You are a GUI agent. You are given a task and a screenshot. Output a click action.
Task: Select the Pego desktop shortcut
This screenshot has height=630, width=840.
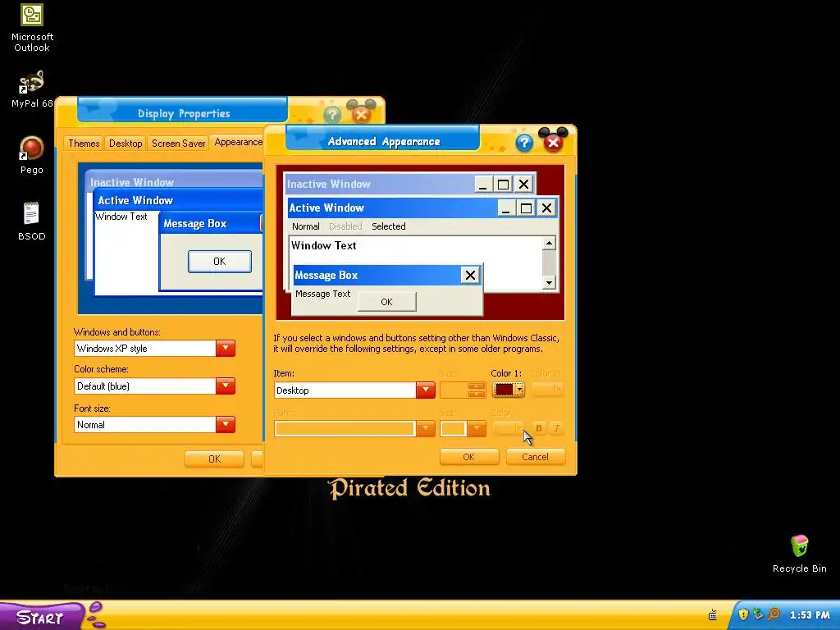coord(32,155)
